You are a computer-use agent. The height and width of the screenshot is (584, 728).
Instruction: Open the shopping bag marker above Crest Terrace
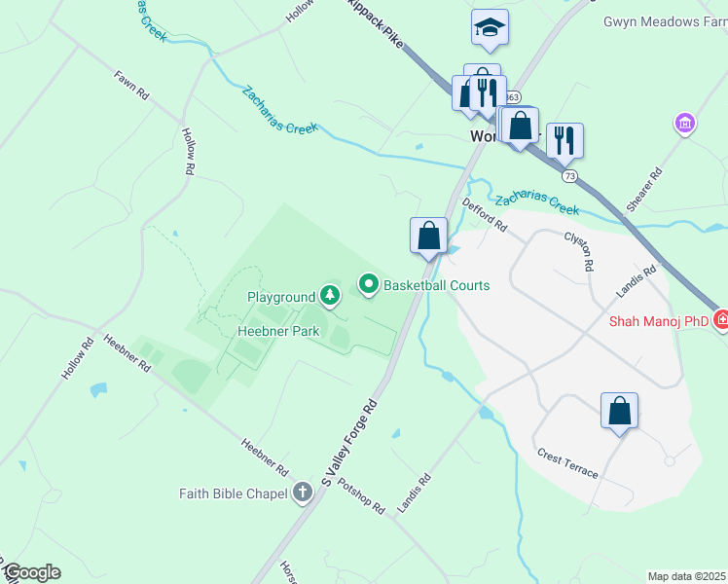tap(619, 412)
